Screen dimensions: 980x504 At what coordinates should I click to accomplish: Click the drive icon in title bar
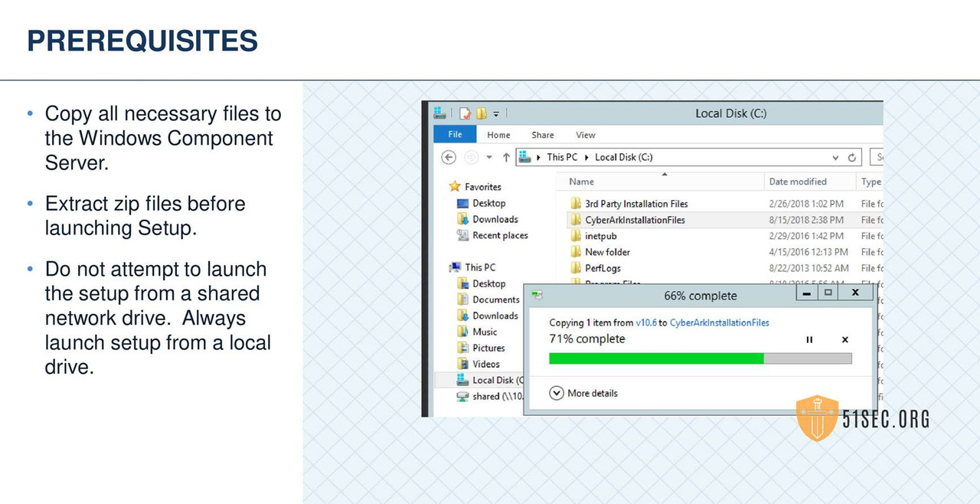[439, 113]
